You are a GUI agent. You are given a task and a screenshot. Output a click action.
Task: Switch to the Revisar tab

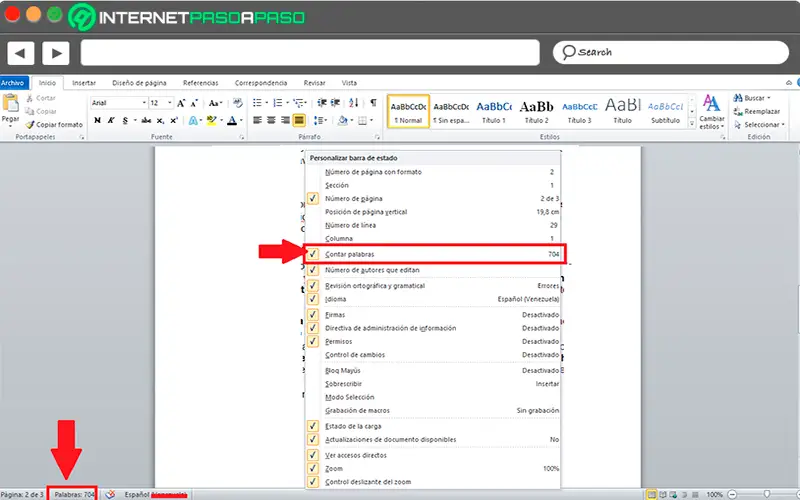314,83
